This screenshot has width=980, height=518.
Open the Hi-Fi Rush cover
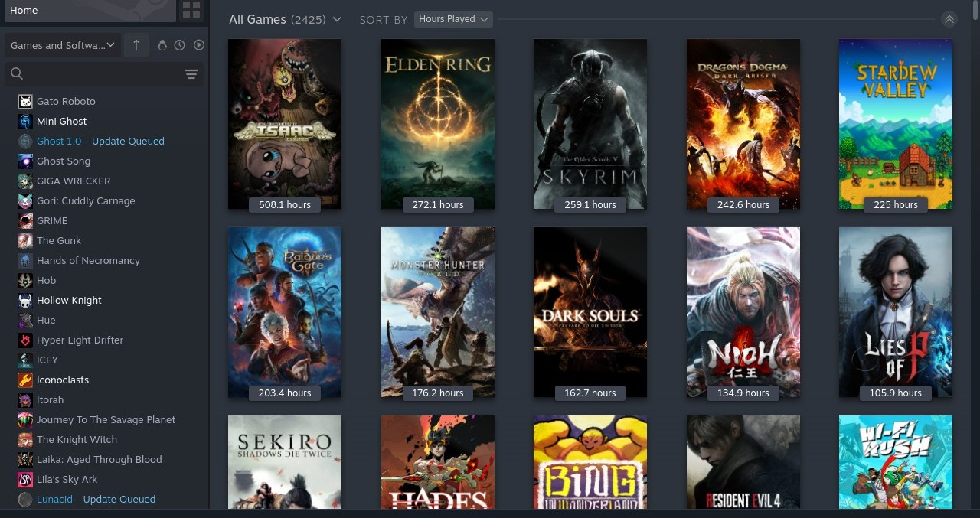[896, 462]
